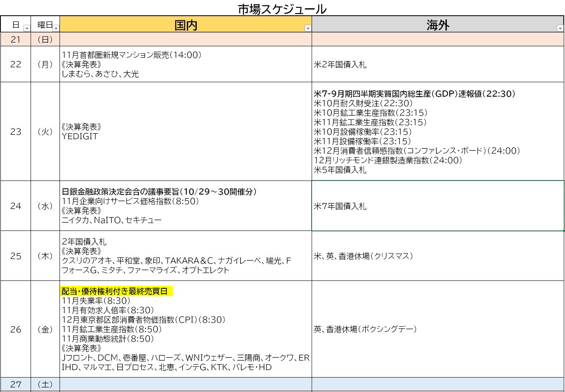Viewport: 565px width, 392px height.
Task: Open the 国内 column filter dropdown
Action: point(308,29)
